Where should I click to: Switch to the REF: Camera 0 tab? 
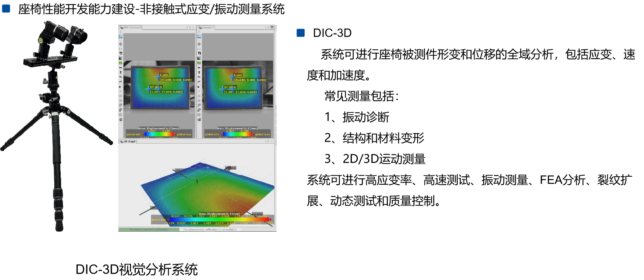[x=130, y=27]
